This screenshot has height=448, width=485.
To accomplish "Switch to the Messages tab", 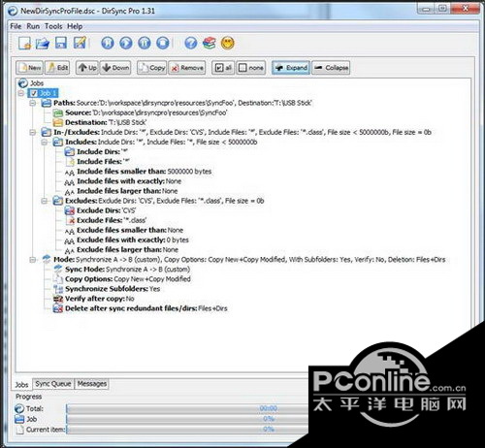I will (92, 384).
